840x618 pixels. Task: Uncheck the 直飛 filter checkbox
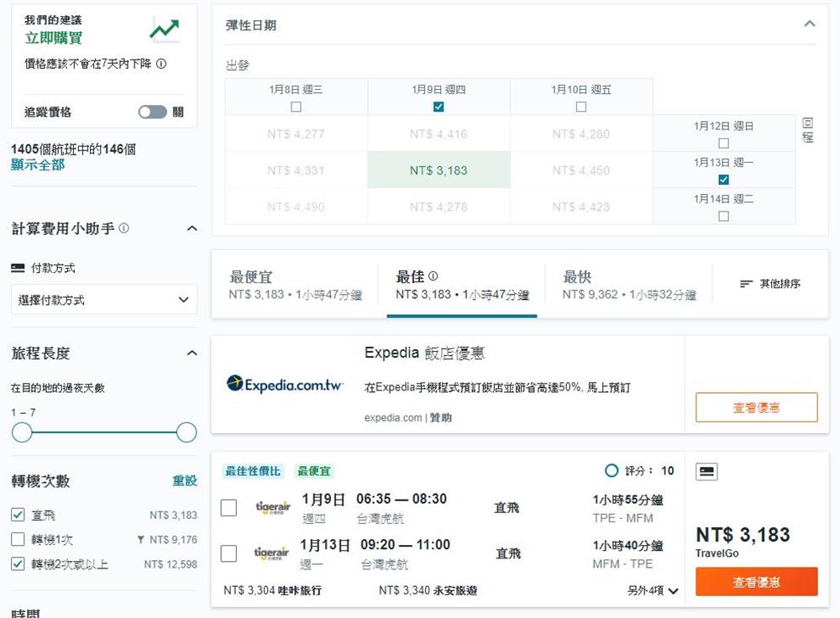[18, 515]
